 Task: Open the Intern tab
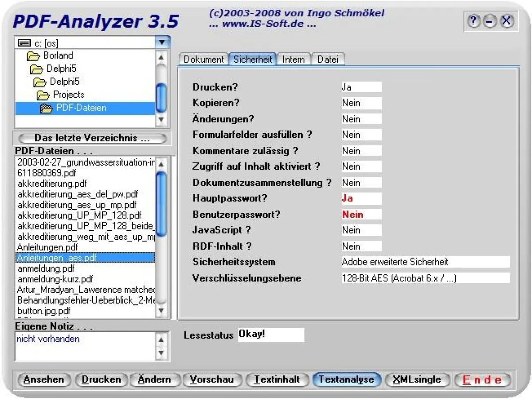coord(293,59)
